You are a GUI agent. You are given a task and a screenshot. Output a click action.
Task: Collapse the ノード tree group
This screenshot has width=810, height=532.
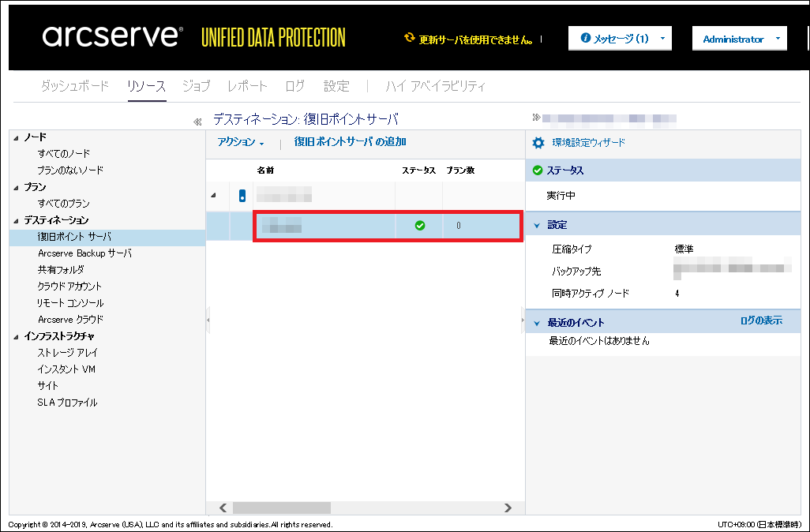(x=16, y=138)
